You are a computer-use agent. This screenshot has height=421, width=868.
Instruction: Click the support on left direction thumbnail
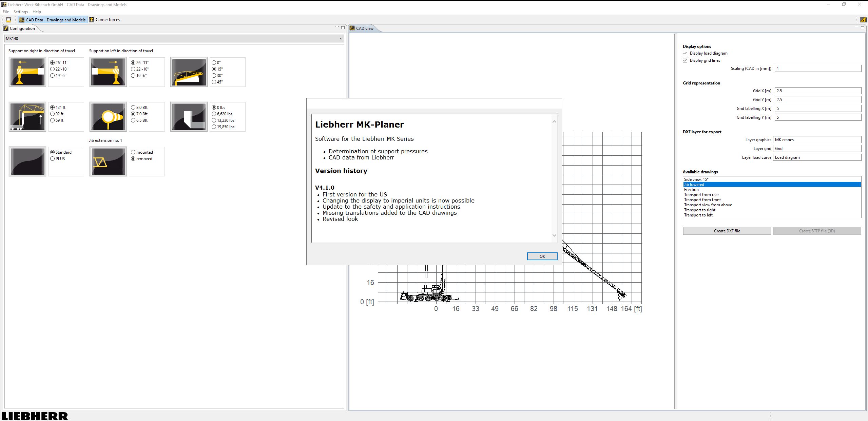coord(108,72)
